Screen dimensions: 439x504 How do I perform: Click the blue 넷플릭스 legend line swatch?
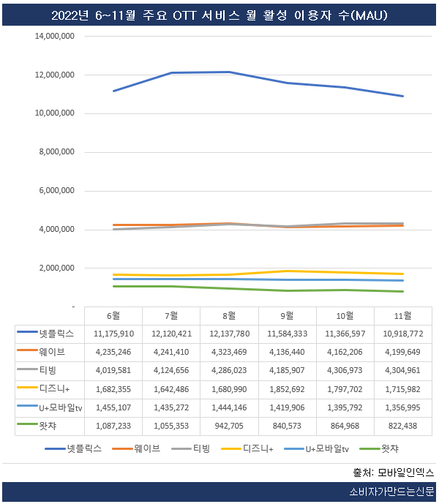click(x=55, y=448)
